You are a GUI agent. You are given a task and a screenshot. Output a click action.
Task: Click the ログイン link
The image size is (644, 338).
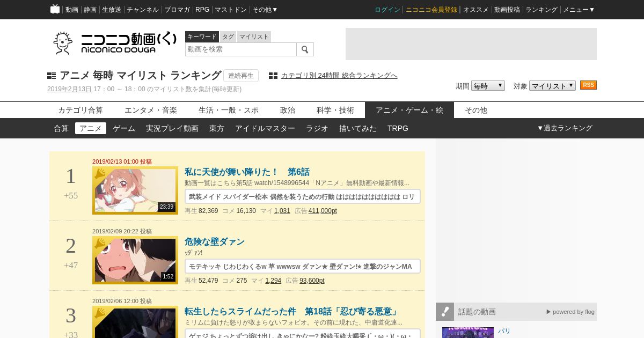pyautogui.click(x=387, y=10)
